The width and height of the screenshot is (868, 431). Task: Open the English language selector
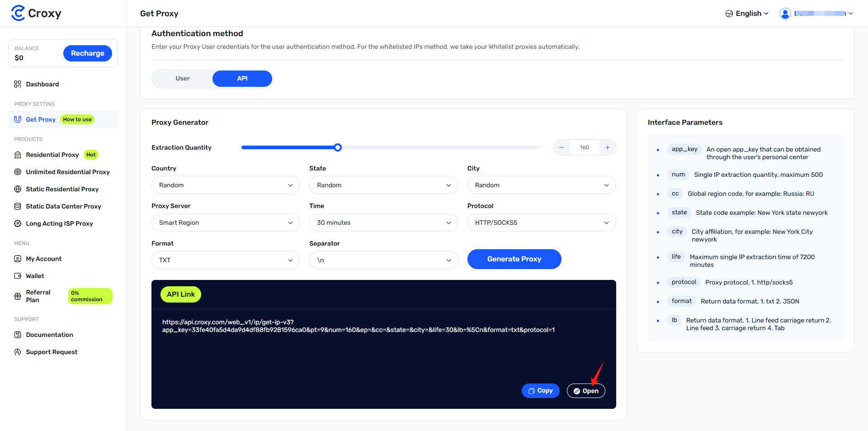click(747, 14)
